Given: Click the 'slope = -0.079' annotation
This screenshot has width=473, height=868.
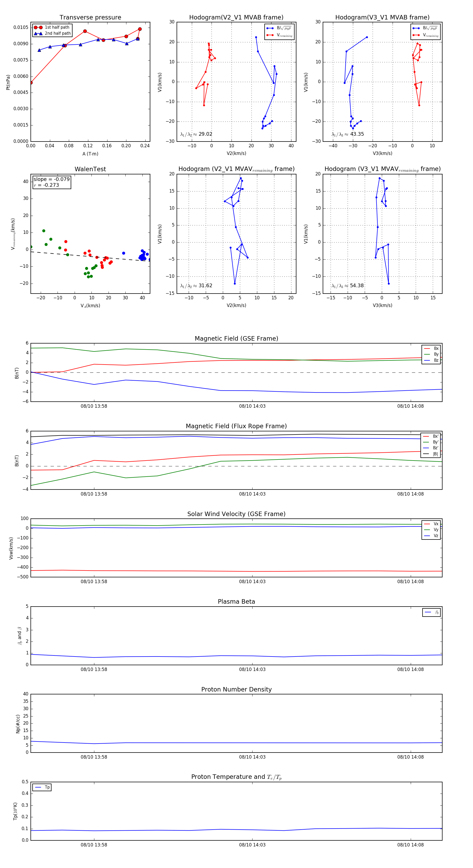Looking at the screenshot, I should pyautogui.click(x=52, y=179).
